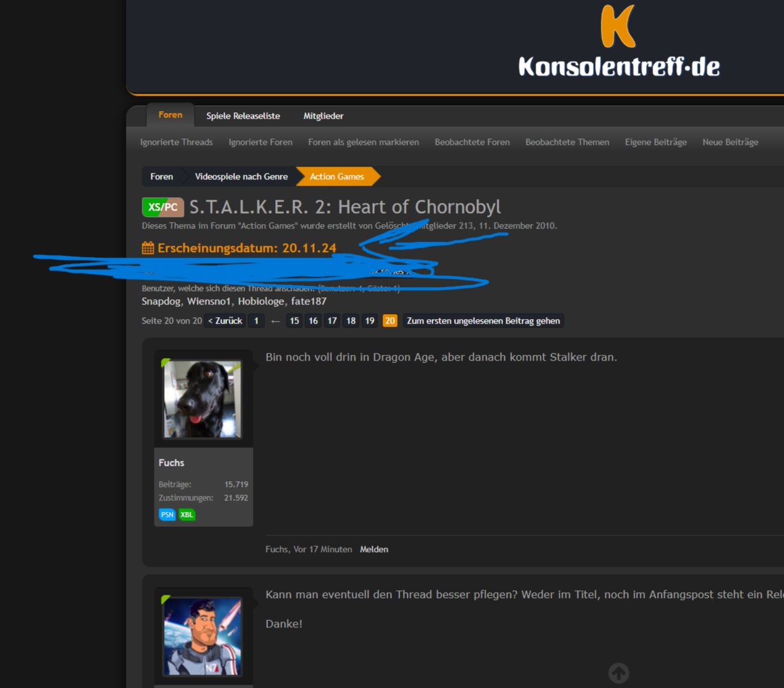Open Hobiologe's profile
This screenshot has height=688, width=784.
tap(261, 301)
